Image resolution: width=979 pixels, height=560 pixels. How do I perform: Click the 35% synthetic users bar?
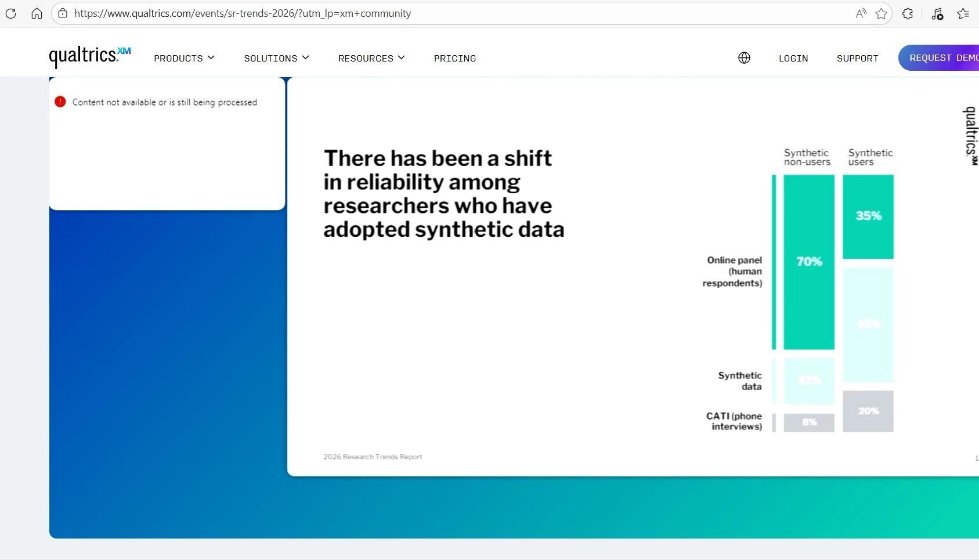coord(868,216)
